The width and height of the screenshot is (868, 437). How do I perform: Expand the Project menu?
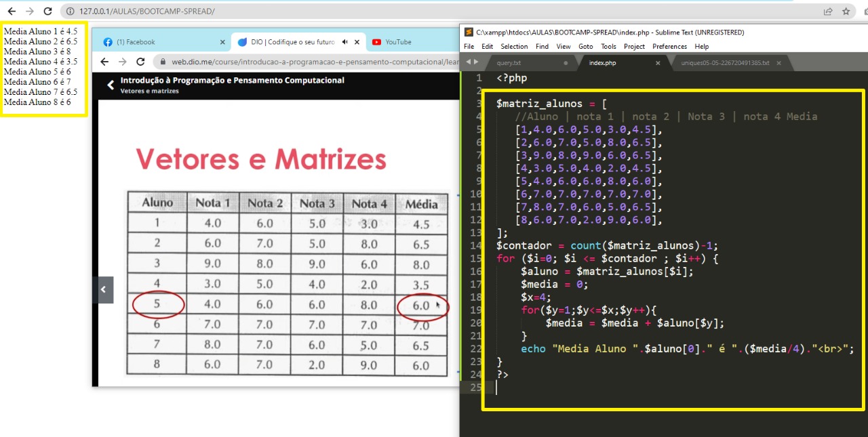(x=634, y=47)
